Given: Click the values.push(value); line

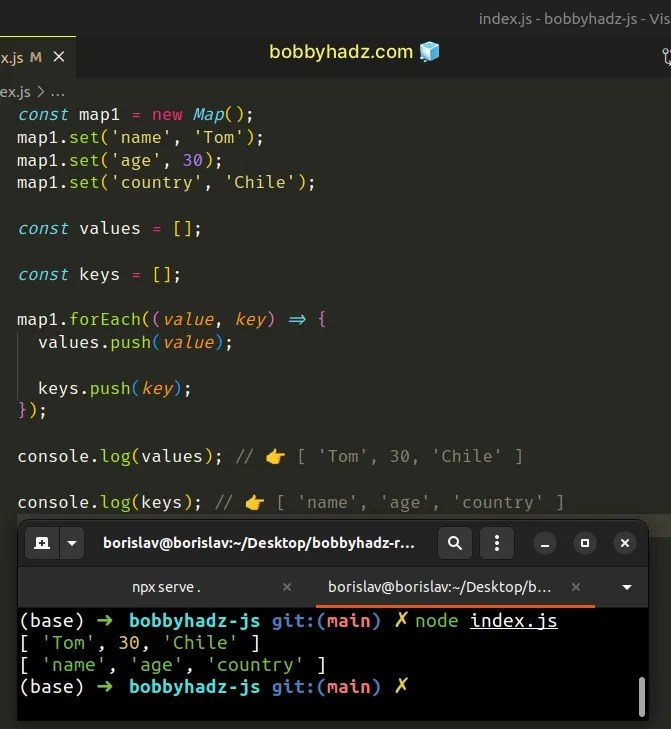Looking at the screenshot, I should pyautogui.click(x=135, y=343).
